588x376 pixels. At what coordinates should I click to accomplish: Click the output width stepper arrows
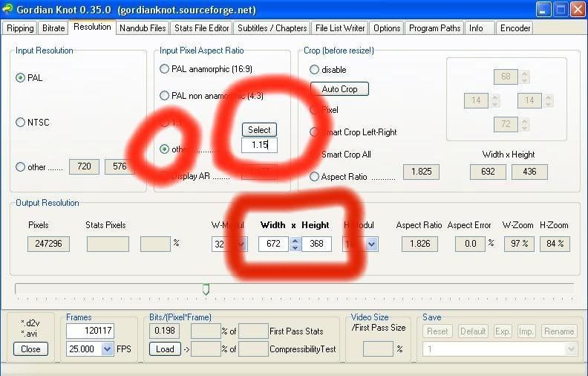point(295,244)
